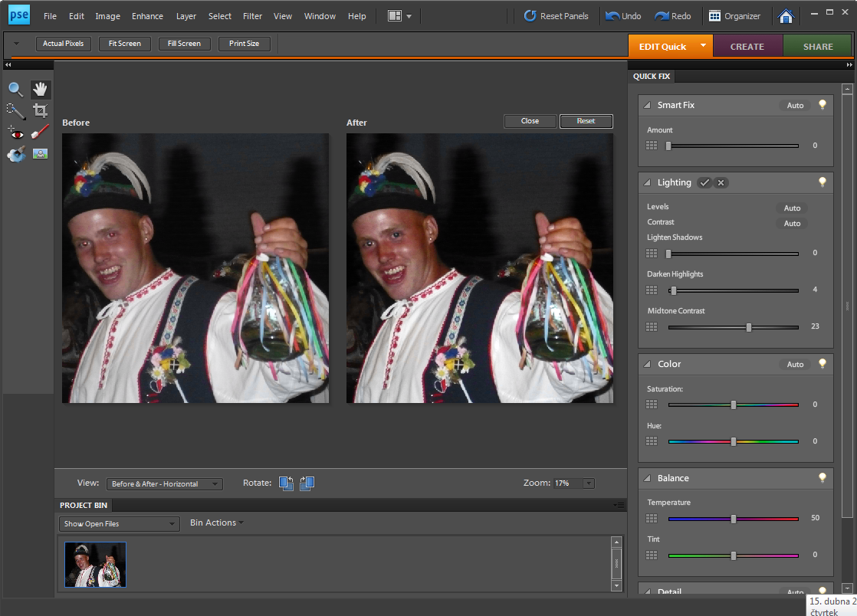Open the Temperature preview grid

click(652, 518)
